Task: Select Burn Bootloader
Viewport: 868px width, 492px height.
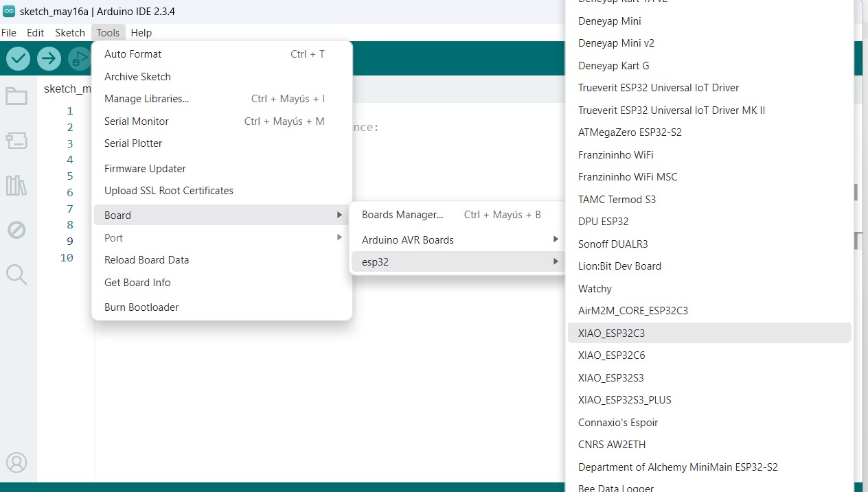Action: click(x=222, y=307)
